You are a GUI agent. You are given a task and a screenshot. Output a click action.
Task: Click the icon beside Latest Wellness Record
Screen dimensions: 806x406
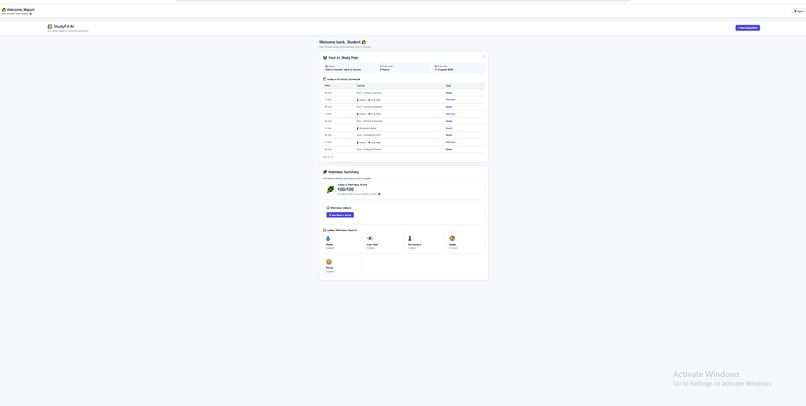coord(324,230)
